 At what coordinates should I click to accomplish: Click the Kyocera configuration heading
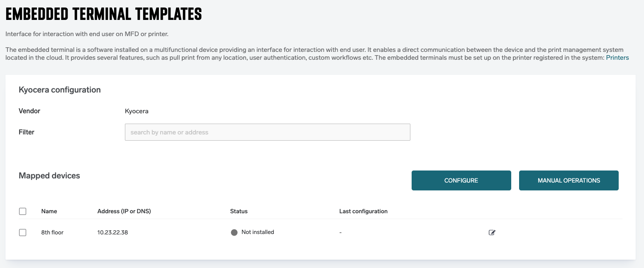(x=60, y=90)
